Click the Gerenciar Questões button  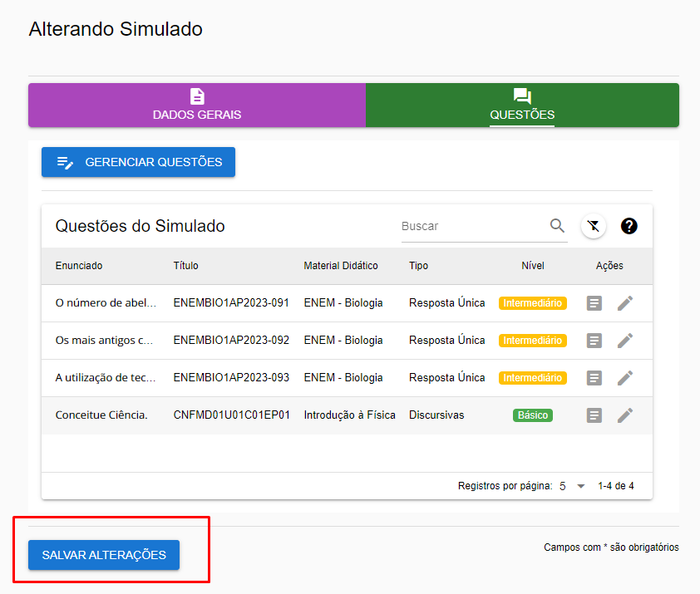pyautogui.click(x=138, y=162)
